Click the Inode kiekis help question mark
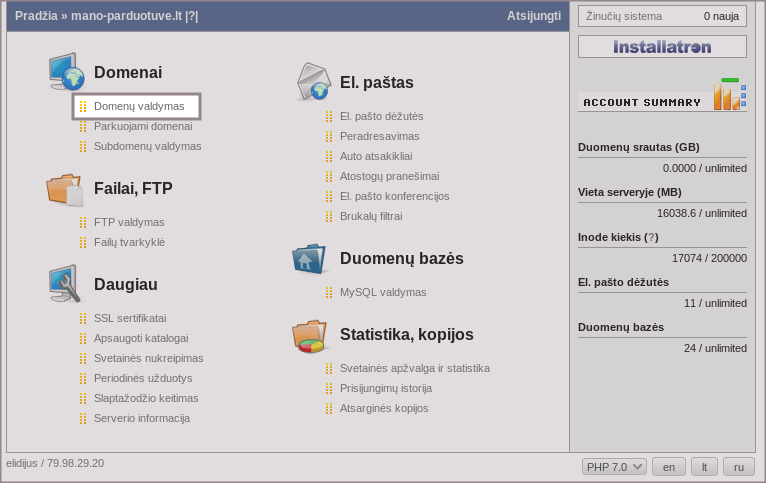This screenshot has width=766, height=483. tap(651, 237)
